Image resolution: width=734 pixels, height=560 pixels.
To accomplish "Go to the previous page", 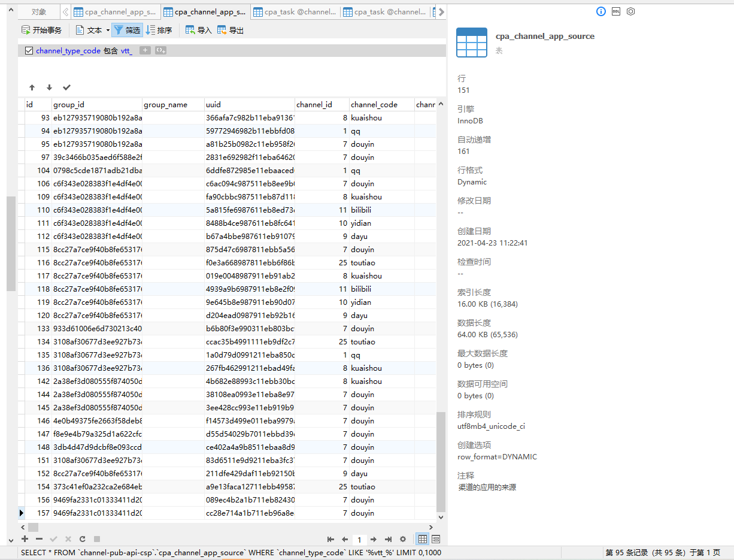I will [x=345, y=539].
